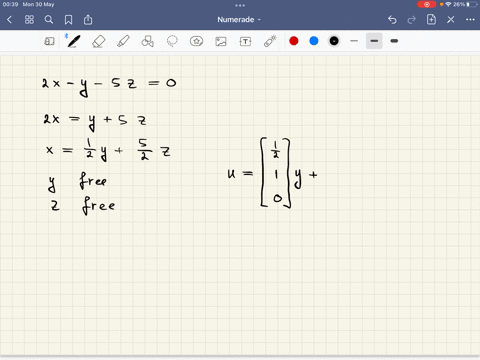480x360 pixels.
Task: Redo the last undone stroke
Action: (412, 20)
